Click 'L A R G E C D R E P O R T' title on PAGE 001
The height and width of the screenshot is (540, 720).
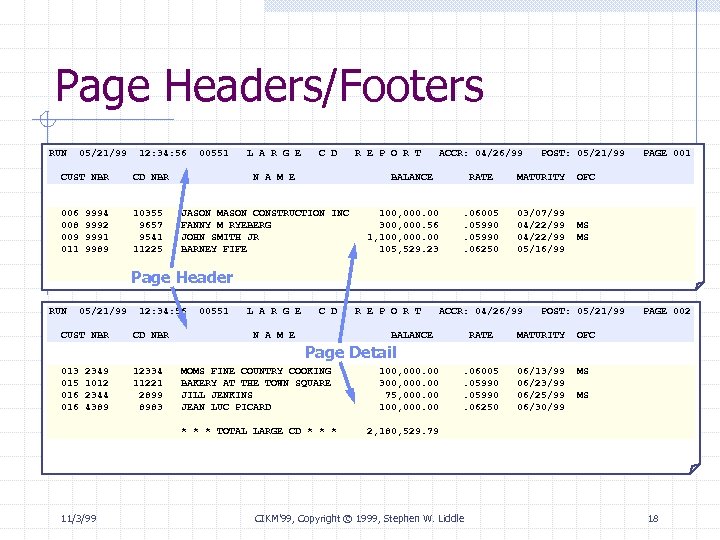click(334, 153)
